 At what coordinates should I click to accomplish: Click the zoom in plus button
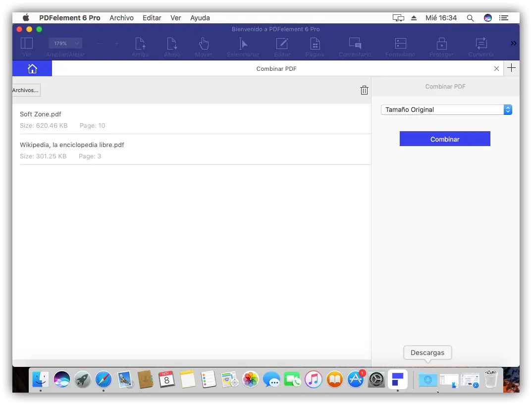pyautogui.click(x=116, y=44)
